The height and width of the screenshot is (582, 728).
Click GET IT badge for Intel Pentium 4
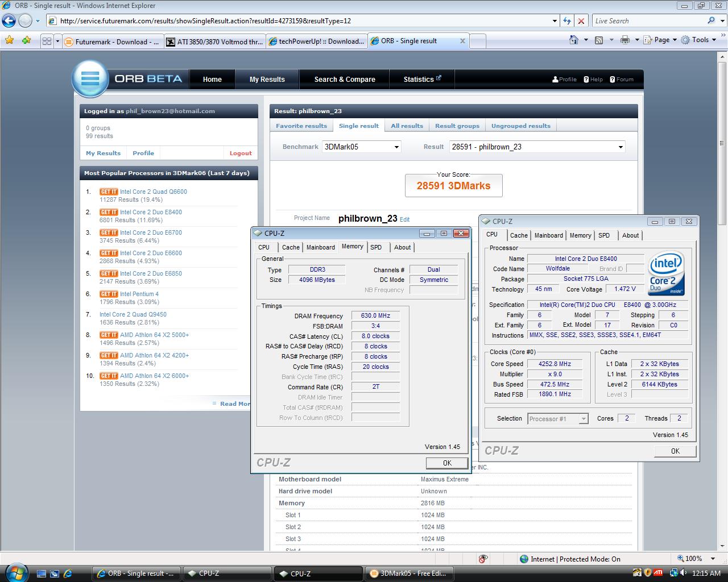109,294
